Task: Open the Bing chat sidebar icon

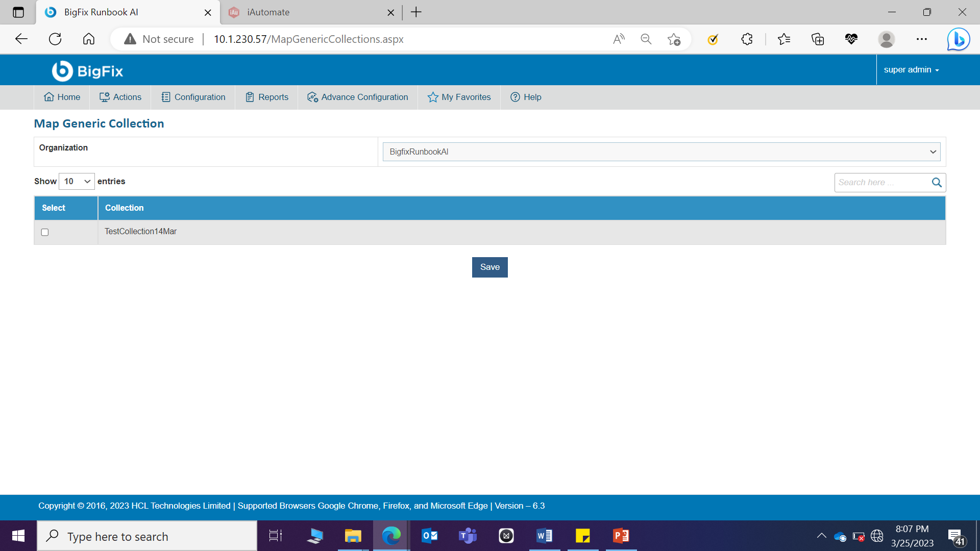Action: point(958,39)
